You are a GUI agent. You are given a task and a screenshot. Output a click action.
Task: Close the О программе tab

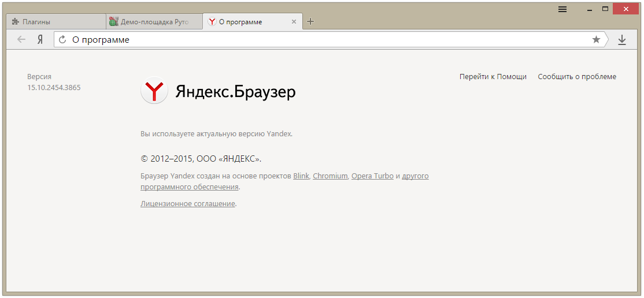294,22
